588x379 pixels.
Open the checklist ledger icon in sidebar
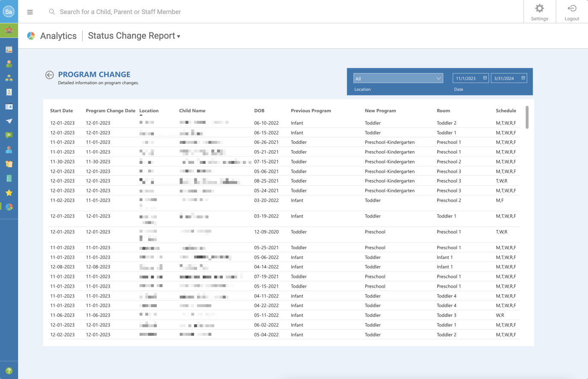click(x=9, y=178)
